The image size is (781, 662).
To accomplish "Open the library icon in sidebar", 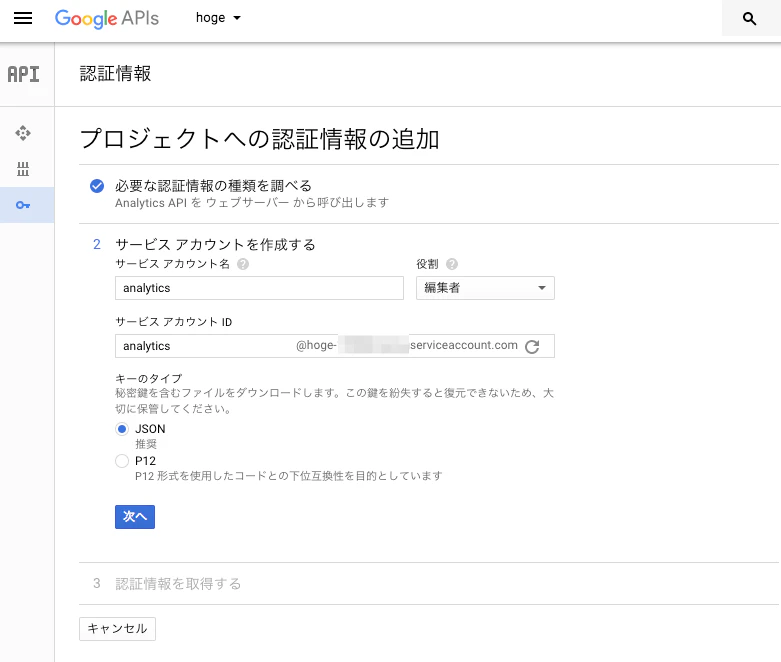I will coord(23,169).
